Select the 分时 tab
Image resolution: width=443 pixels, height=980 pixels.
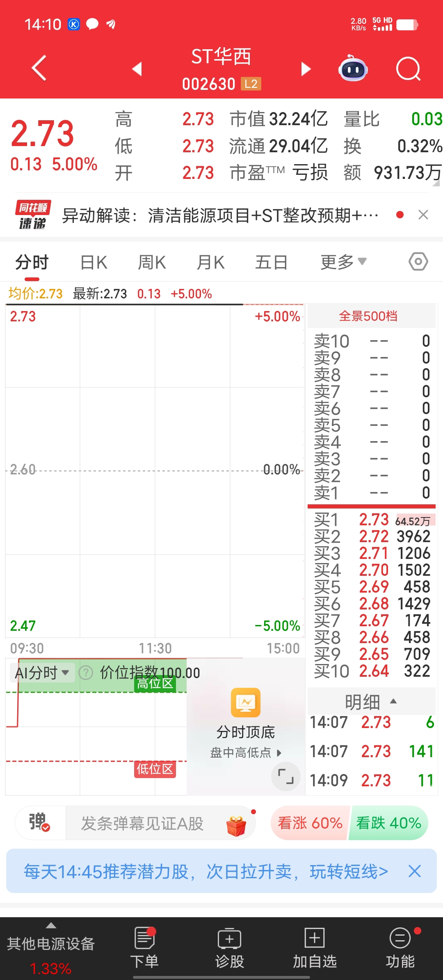(32, 262)
